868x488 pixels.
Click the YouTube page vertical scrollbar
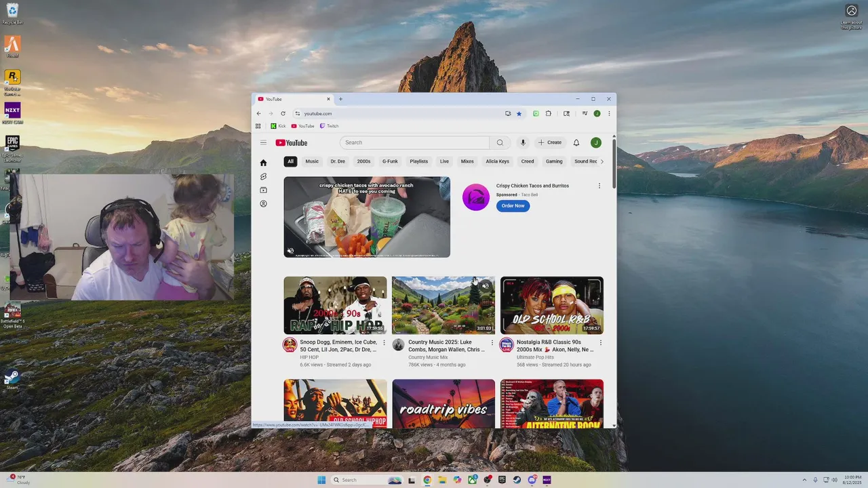(614, 163)
